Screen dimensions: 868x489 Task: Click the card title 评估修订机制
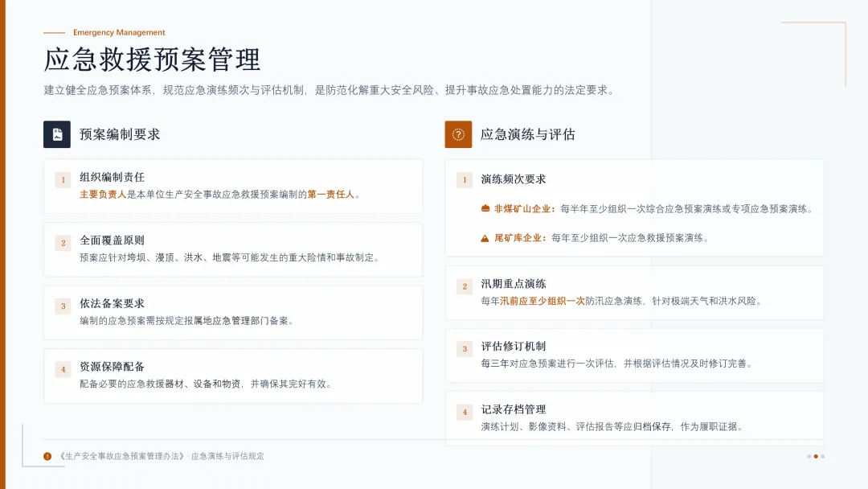(x=513, y=346)
